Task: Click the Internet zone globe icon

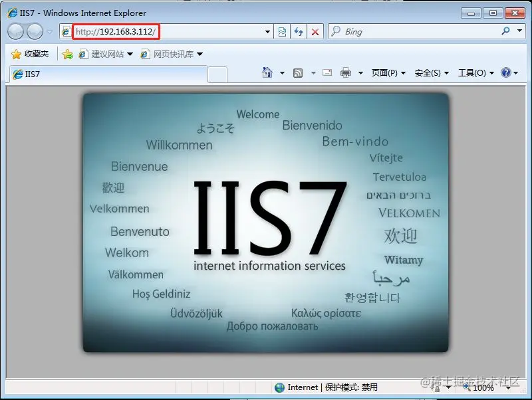Action: (279, 387)
